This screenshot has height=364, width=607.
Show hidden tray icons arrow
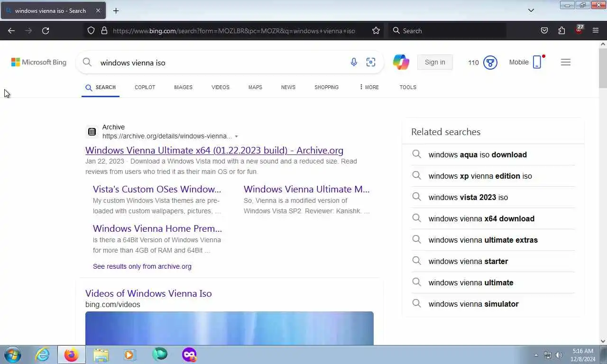click(x=536, y=355)
